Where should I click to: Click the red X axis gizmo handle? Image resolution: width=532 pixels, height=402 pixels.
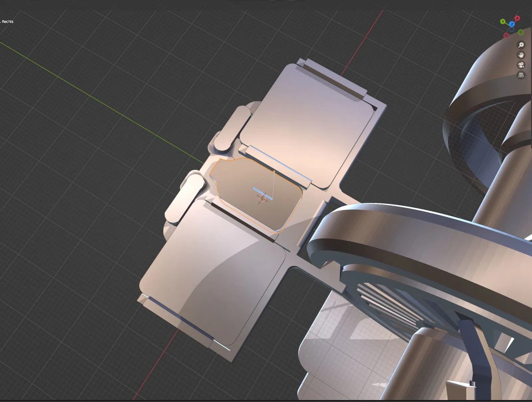coord(517,18)
